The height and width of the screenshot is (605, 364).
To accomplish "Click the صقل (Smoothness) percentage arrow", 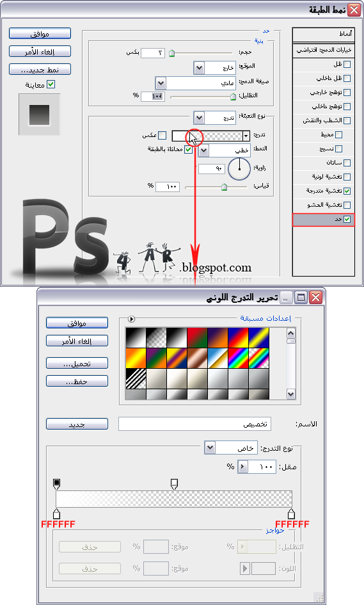I will coord(242,467).
